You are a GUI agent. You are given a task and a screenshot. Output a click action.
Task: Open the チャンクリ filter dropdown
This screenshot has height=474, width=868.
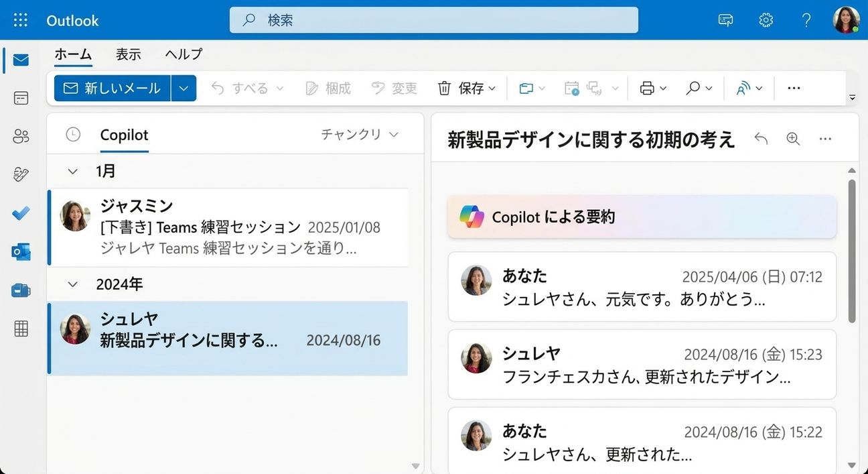tap(360, 134)
